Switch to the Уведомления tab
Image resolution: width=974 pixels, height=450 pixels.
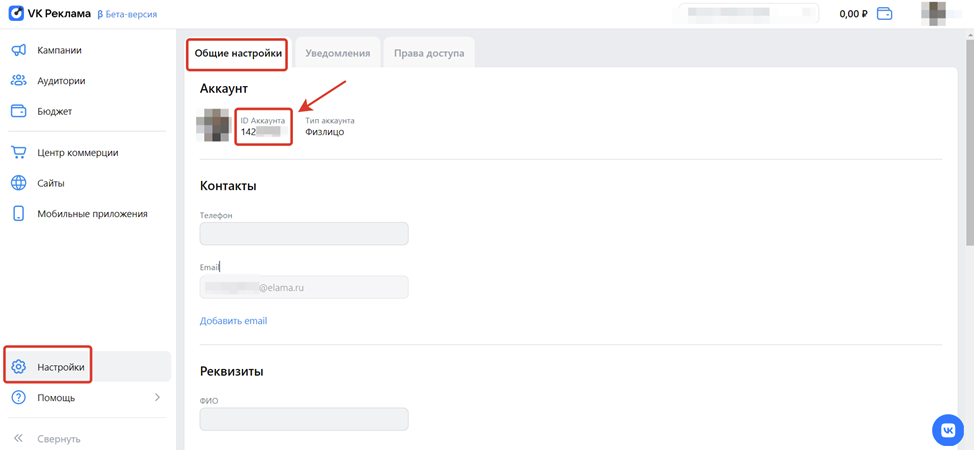coord(340,54)
